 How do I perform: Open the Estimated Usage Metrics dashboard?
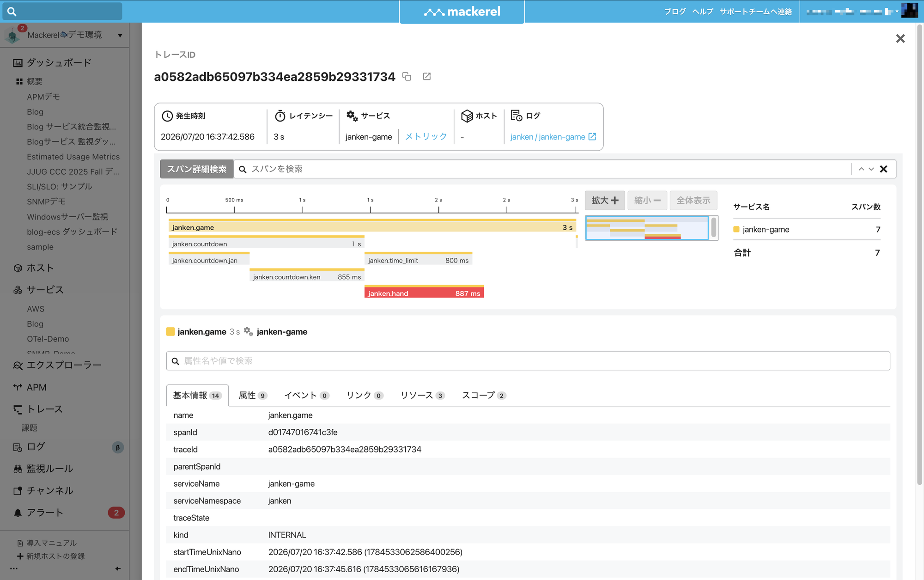[73, 157]
